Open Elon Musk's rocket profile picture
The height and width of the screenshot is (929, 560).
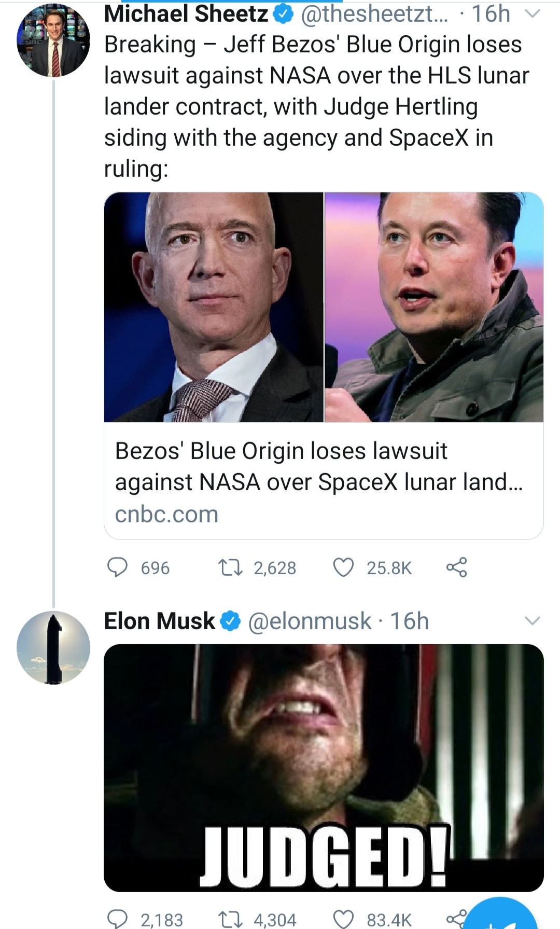[53, 647]
